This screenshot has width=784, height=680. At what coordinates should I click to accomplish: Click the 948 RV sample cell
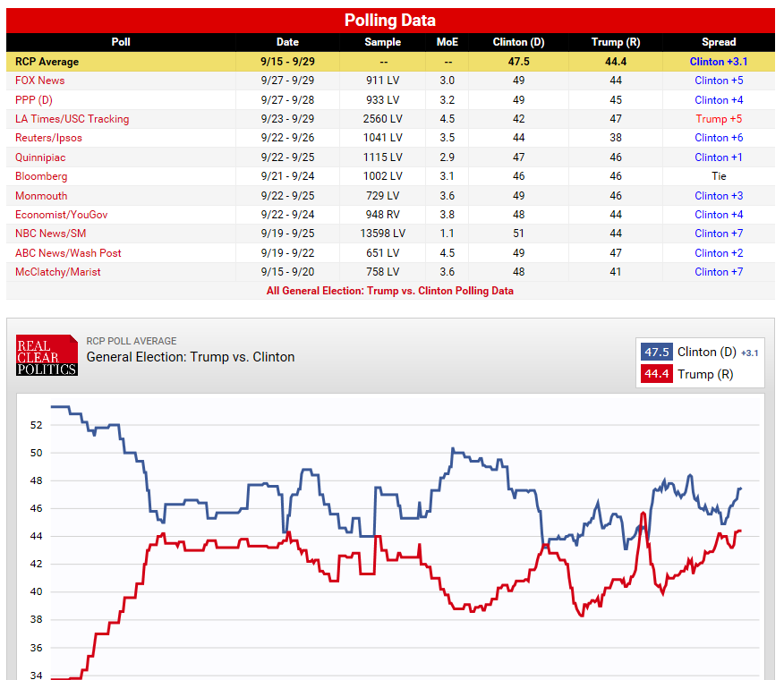click(382, 215)
